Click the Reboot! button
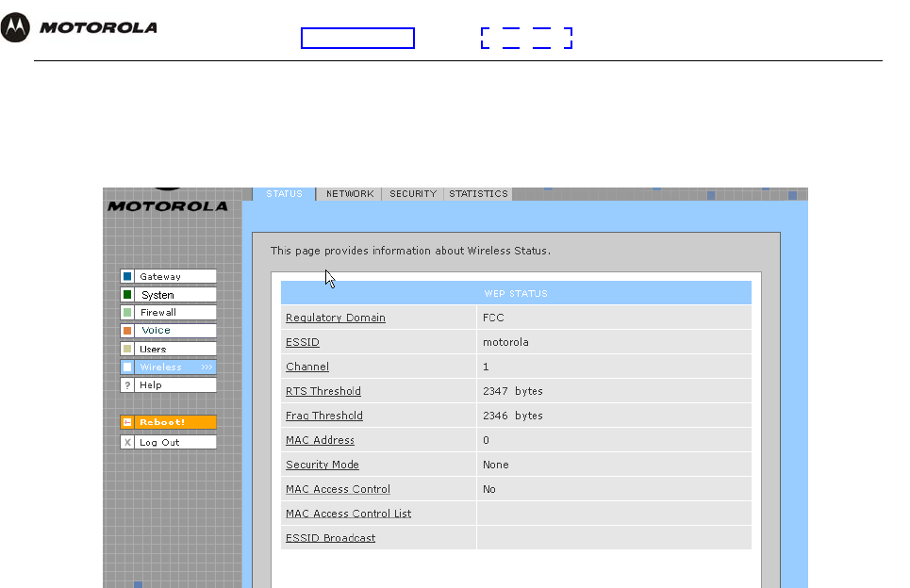The height and width of the screenshot is (588, 910). [168, 422]
